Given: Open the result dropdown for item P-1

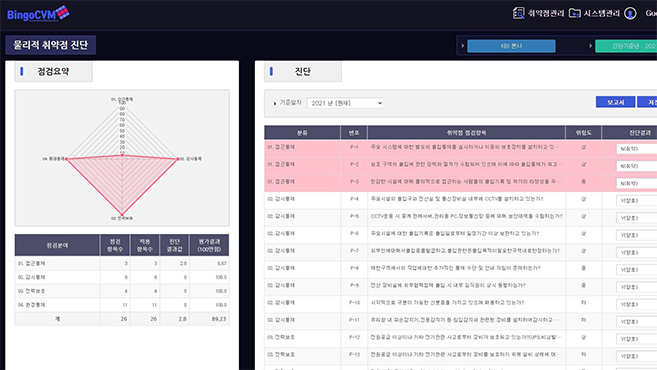Looking at the screenshot, I should coord(636,149).
